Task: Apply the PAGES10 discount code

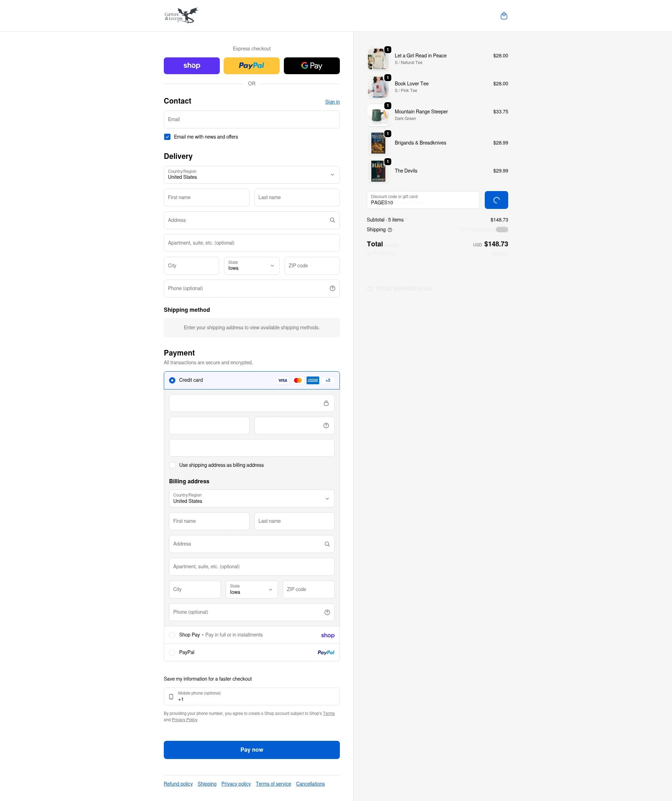Action: pos(496,199)
